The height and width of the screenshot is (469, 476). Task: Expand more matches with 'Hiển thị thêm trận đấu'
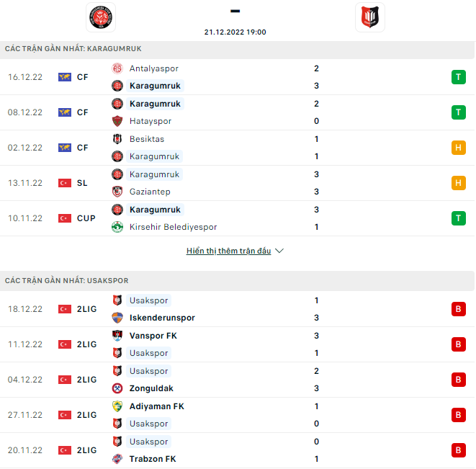[228, 251]
